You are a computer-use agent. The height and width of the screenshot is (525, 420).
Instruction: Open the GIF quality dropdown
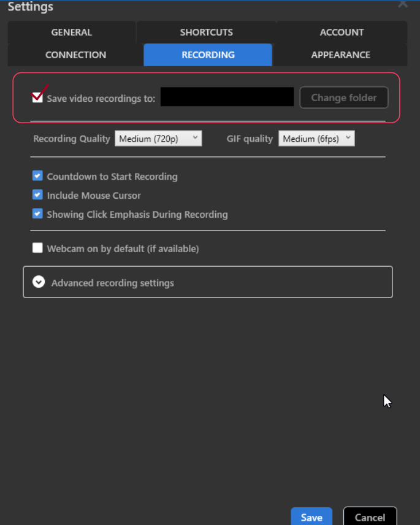pyautogui.click(x=316, y=138)
